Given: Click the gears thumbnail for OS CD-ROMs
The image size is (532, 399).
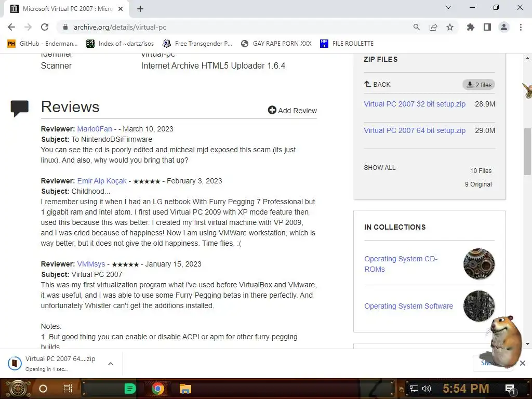Looking at the screenshot, I should click(x=478, y=264).
